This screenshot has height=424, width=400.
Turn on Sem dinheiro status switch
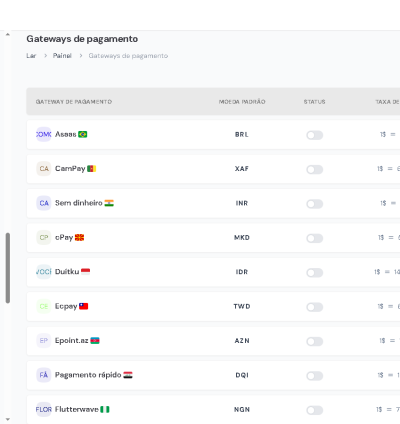[315, 204]
